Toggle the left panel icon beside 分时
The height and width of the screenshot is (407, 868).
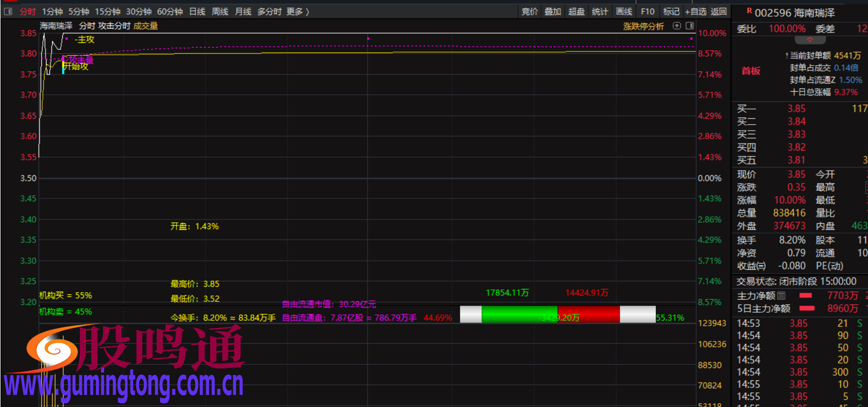tap(8, 11)
